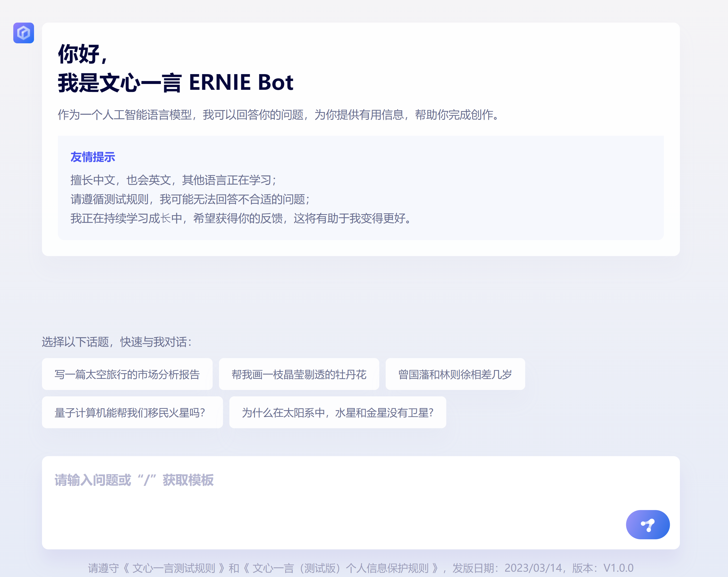
Task: Open the 文心一言测试规则 link
Action: (174, 568)
